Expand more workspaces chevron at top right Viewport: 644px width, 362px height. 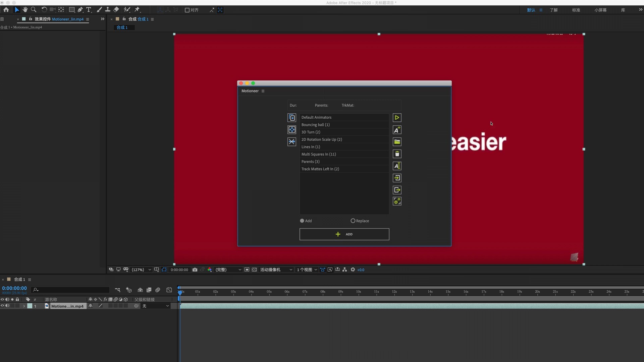click(641, 10)
